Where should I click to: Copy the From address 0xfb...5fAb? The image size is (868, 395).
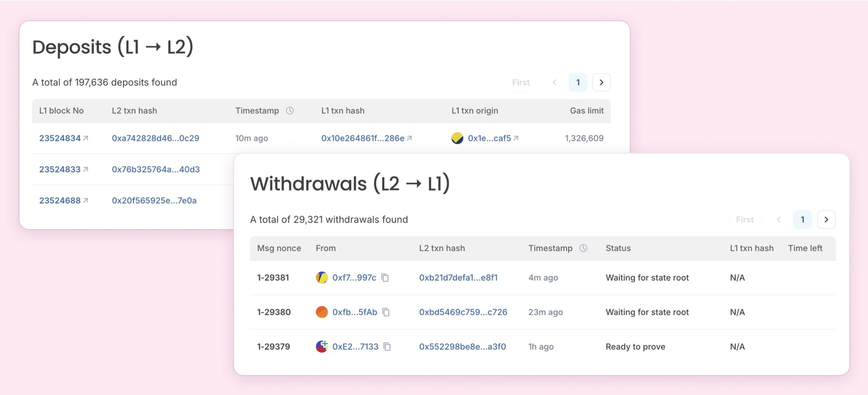point(386,312)
